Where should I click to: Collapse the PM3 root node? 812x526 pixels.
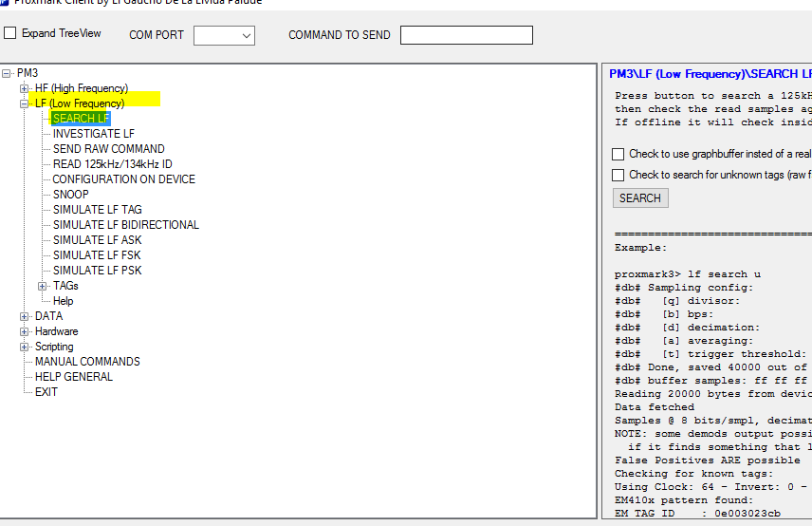7,74
